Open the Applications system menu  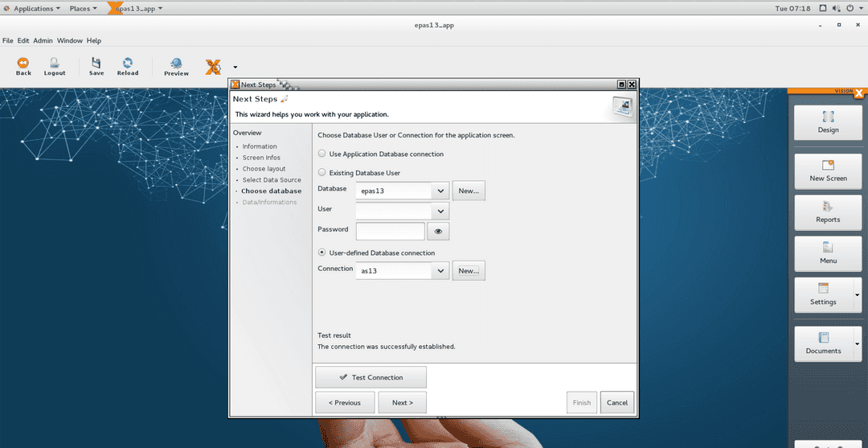(33, 8)
